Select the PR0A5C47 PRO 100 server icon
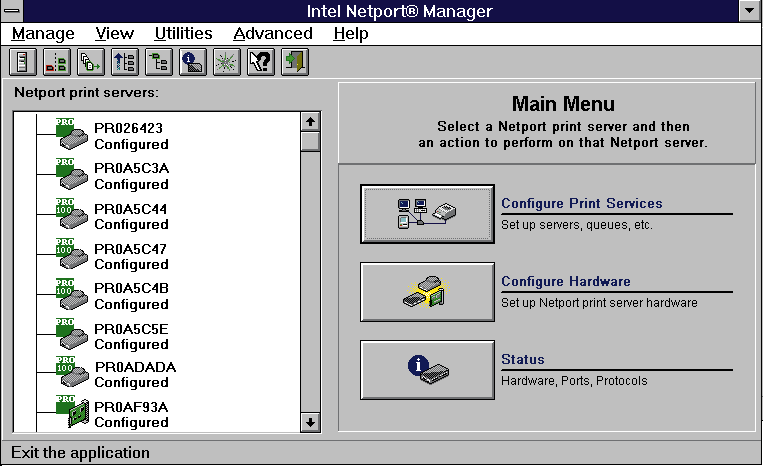The width and height of the screenshot is (763, 466). (72, 253)
